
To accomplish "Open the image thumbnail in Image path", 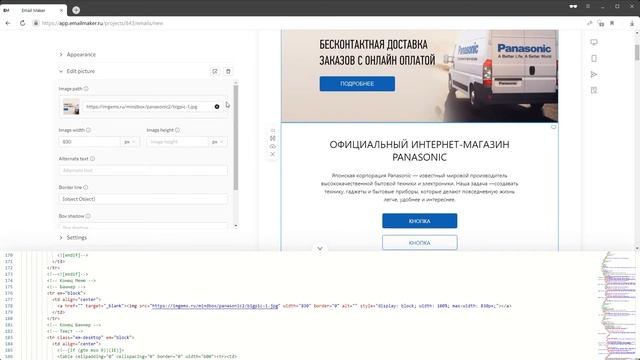I will click(71, 107).
